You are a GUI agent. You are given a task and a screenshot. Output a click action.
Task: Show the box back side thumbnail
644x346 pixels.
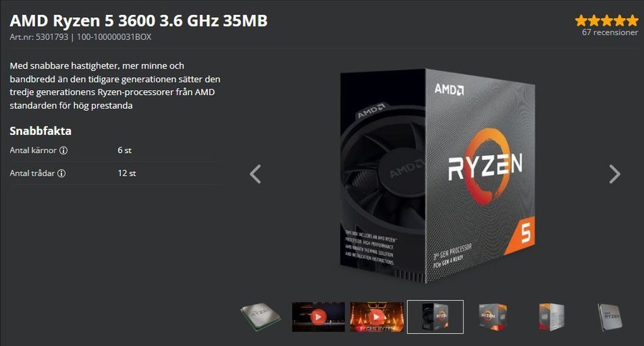click(x=551, y=317)
